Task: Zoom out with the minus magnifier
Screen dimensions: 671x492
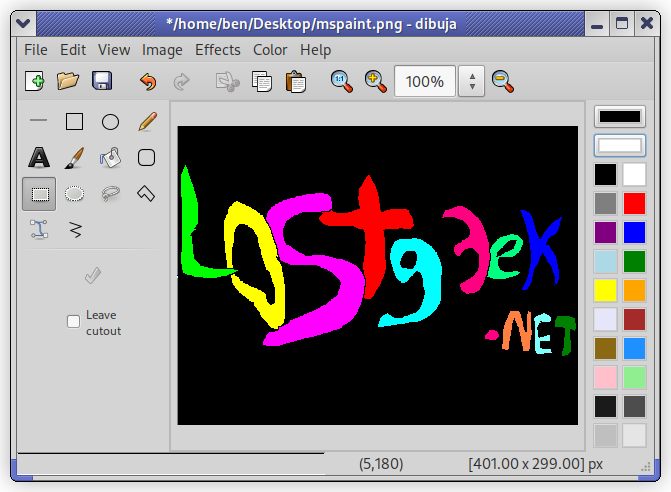Action: (x=502, y=81)
